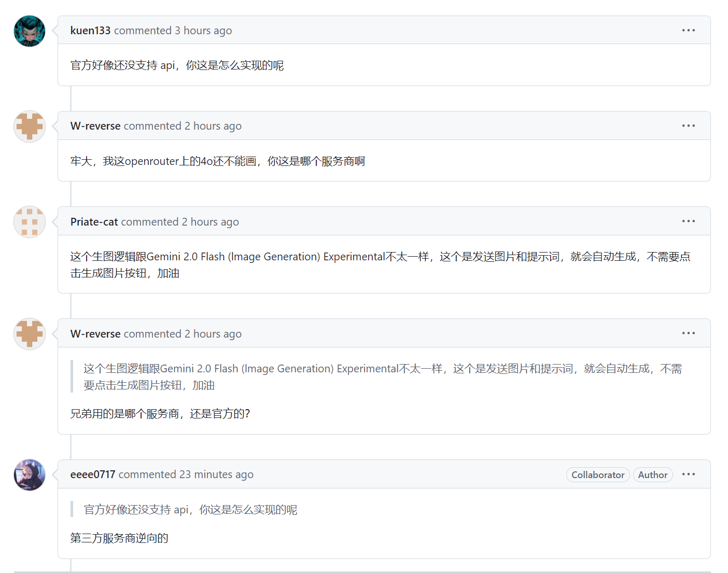728x573 pixels.
Task: Open '23 minutes ago' timestamp permalink
Action: pyautogui.click(x=216, y=474)
